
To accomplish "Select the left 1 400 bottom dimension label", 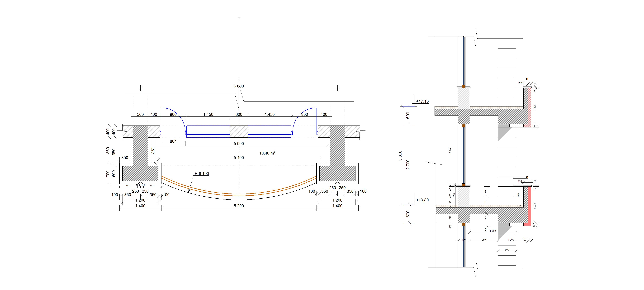I will [x=140, y=206].
